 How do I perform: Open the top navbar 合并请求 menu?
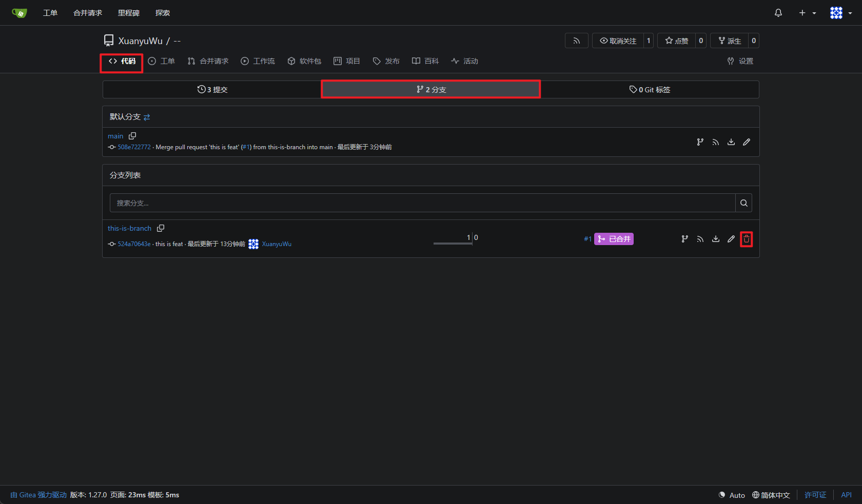pyautogui.click(x=88, y=13)
